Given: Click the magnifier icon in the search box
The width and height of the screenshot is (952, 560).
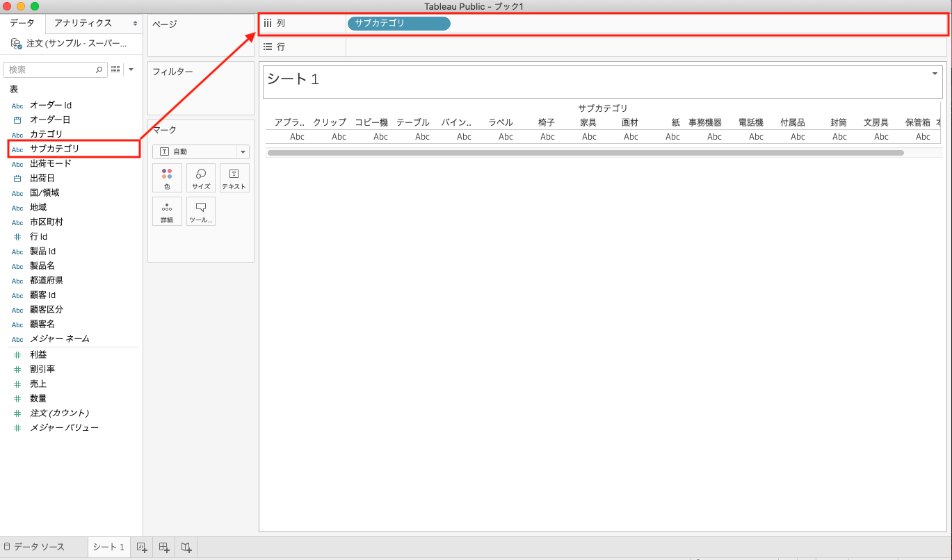Looking at the screenshot, I should (x=99, y=69).
